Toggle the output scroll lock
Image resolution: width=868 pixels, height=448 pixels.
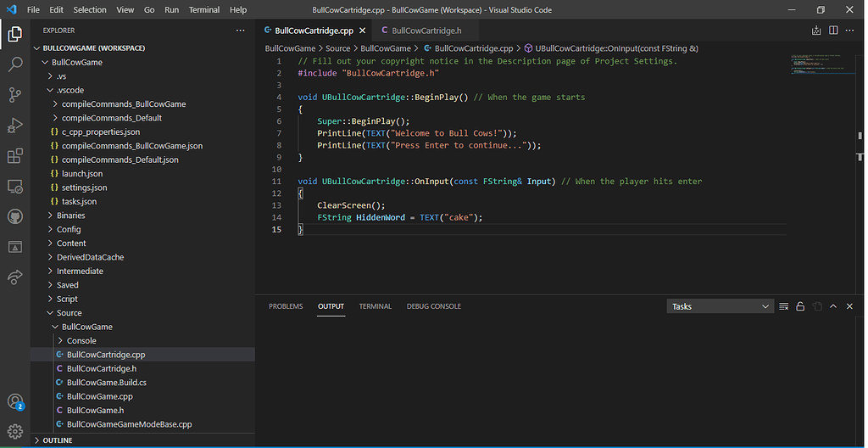[x=800, y=306]
